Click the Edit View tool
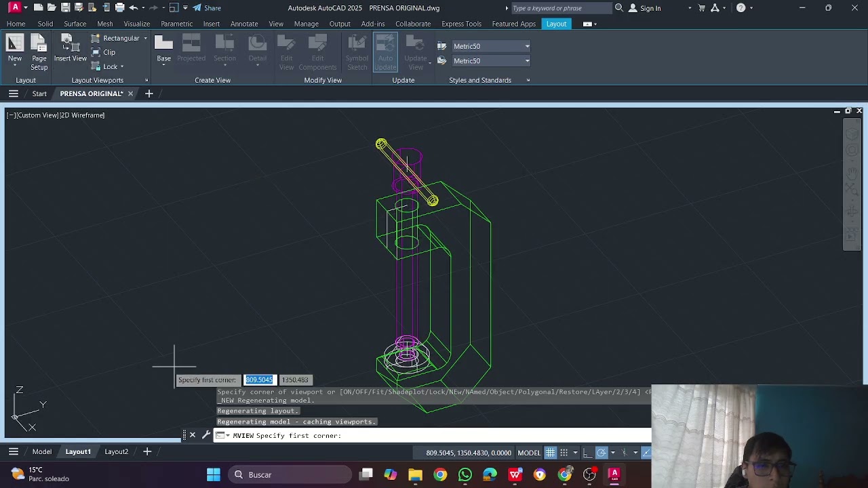868x488 pixels. pos(287,53)
